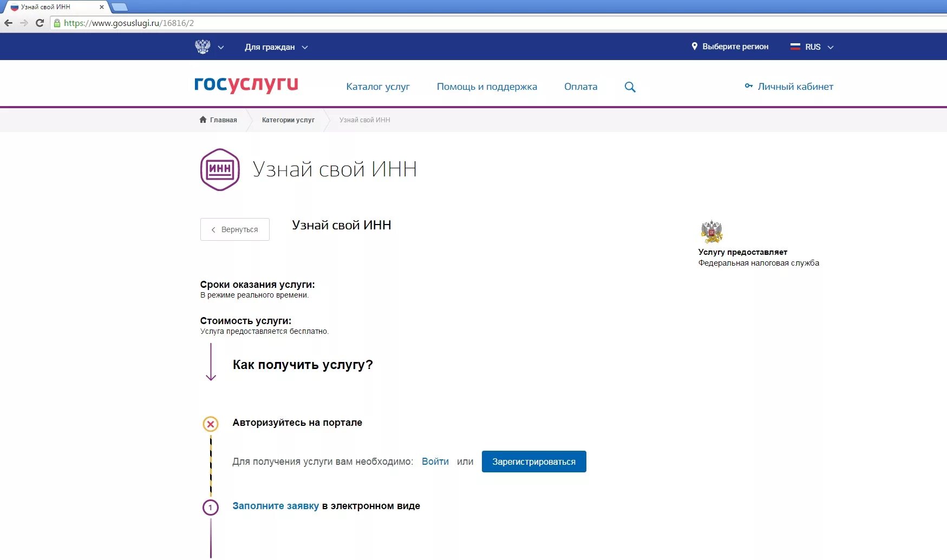This screenshot has height=560, width=947.
Task: Click the Russian coat of arms icon in the top bar
Action: [203, 47]
